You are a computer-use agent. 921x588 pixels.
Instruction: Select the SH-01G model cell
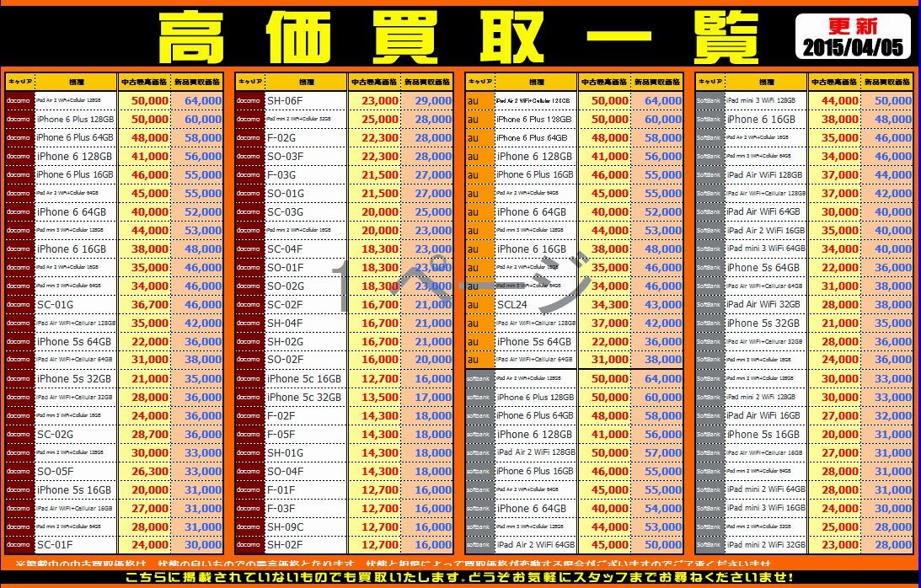click(306, 453)
